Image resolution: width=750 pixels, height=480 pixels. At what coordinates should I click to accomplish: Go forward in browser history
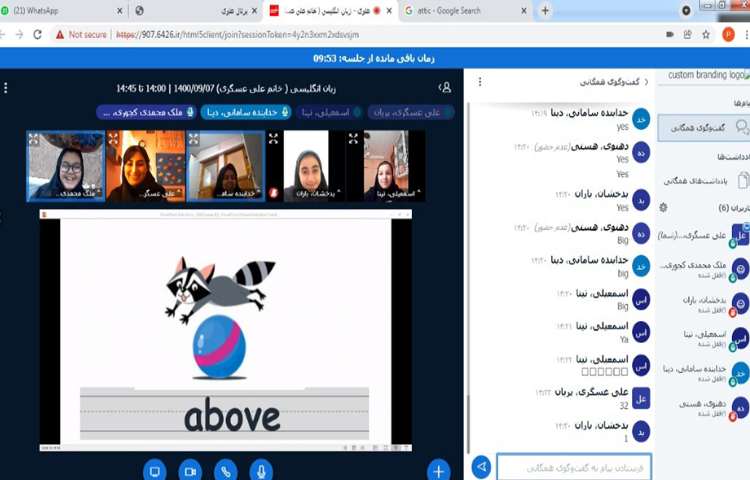pyautogui.click(x=19, y=34)
